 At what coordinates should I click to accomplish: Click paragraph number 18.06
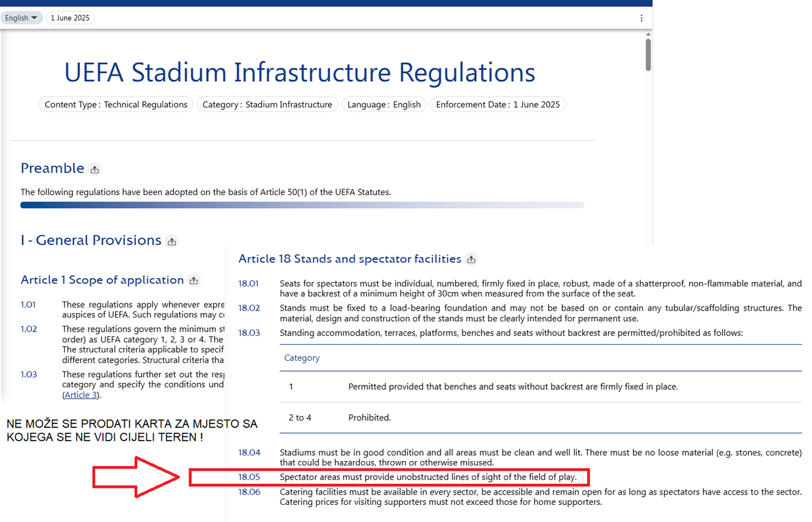249,492
